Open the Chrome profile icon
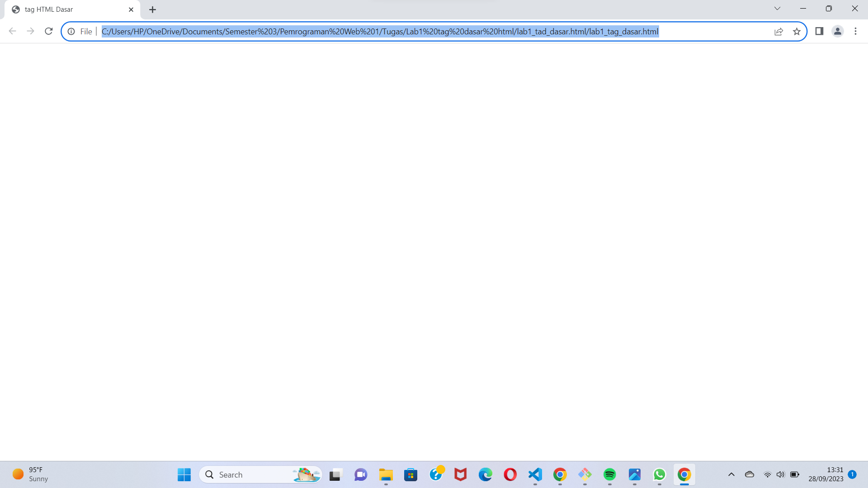Viewport: 868px width, 488px height. point(838,31)
